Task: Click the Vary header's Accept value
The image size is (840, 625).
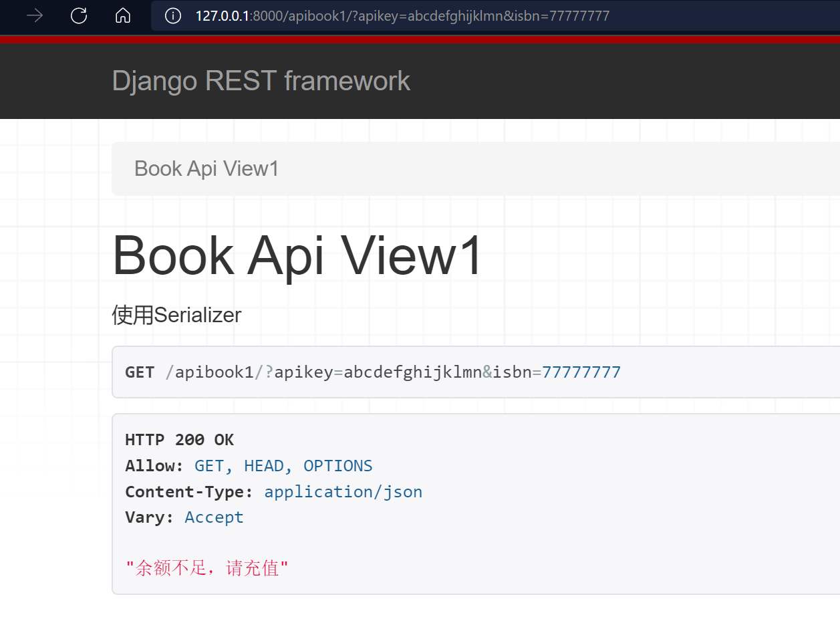Action: click(214, 517)
